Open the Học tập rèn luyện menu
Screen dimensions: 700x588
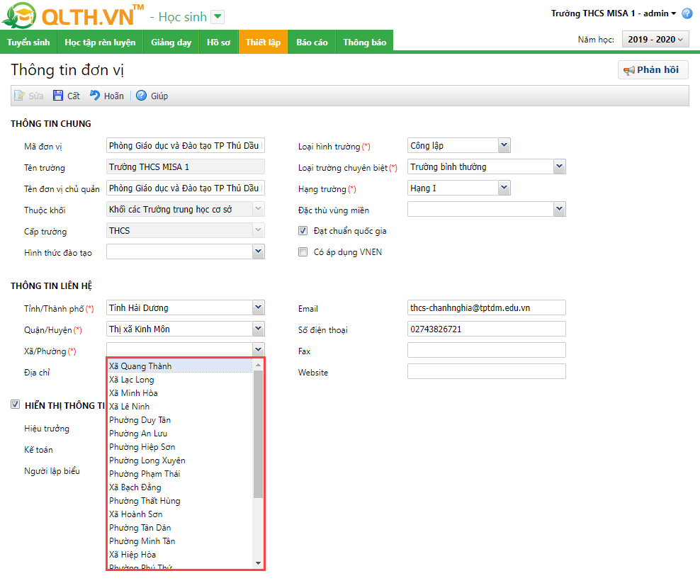[x=100, y=43]
